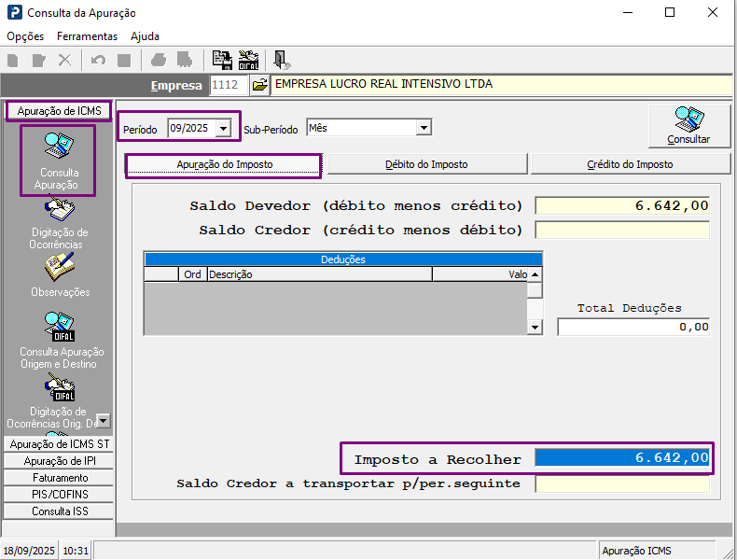Click the disabled Delete X toolbar icon
The height and width of the screenshot is (560, 737).
click(65, 60)
